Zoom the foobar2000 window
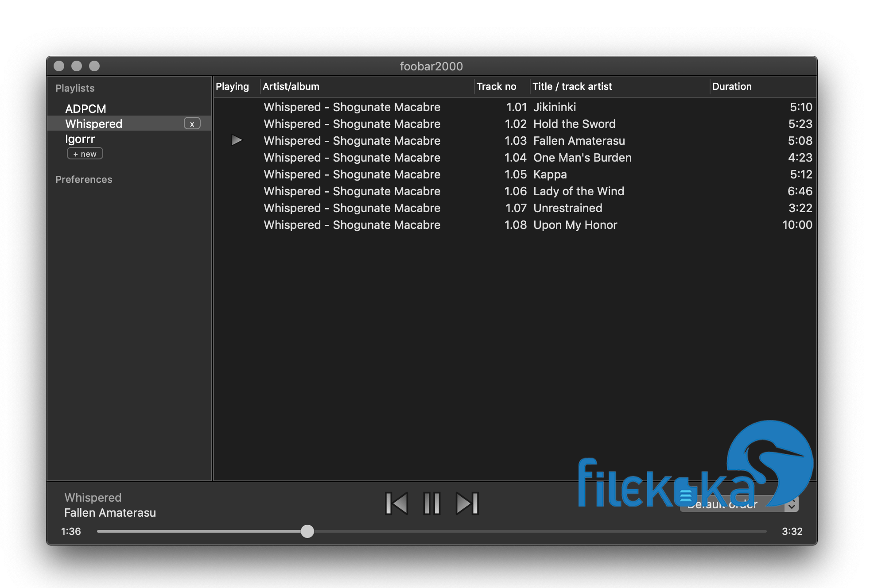This screenshot has height=588, width=870. click(94, 66)
